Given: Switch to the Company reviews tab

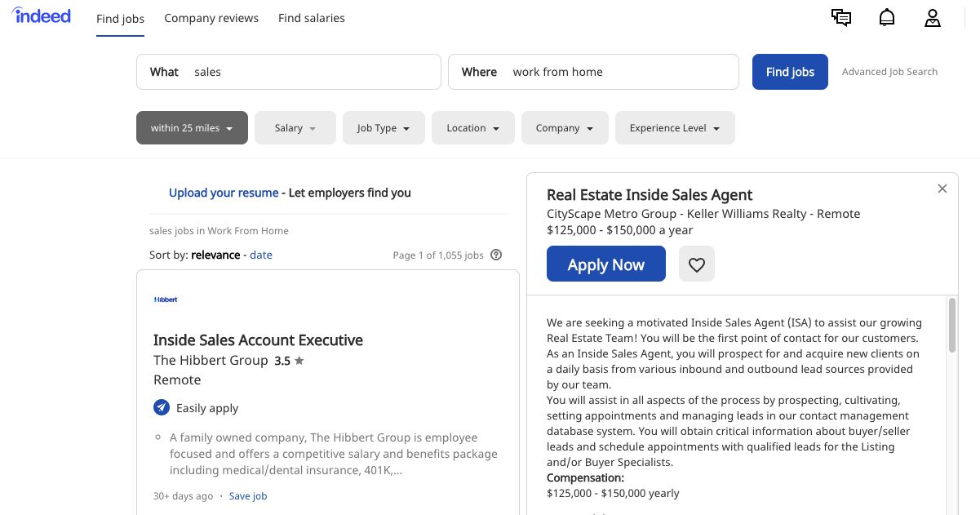Looking at the screenshot, I should 211,18.
